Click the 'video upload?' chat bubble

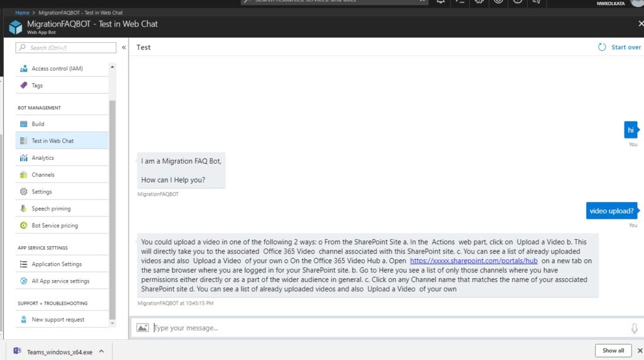(x=611, y=211)
